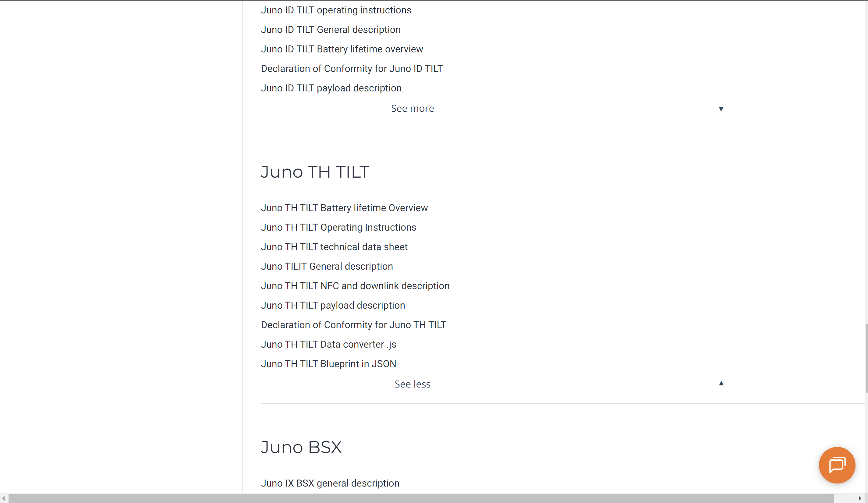This screenshot has height=503, width=868.
Task: Click the Juno TH TILT heading
Action: click(x=315, y=172)
